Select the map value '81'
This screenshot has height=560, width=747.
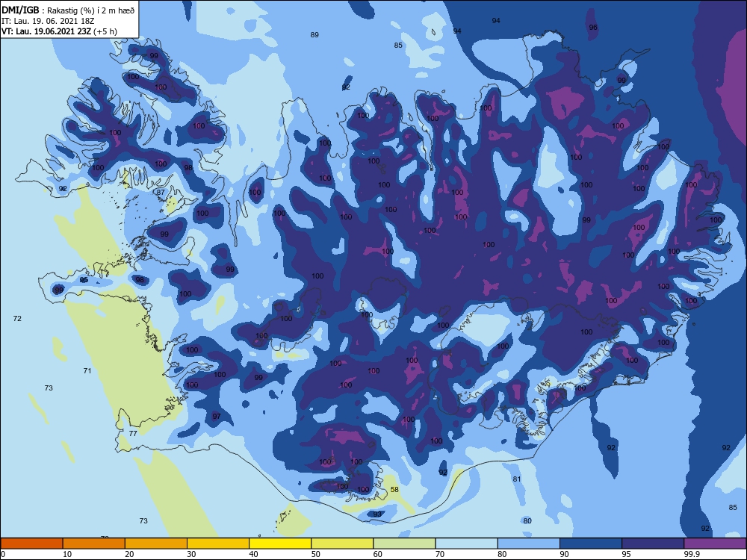517,479
